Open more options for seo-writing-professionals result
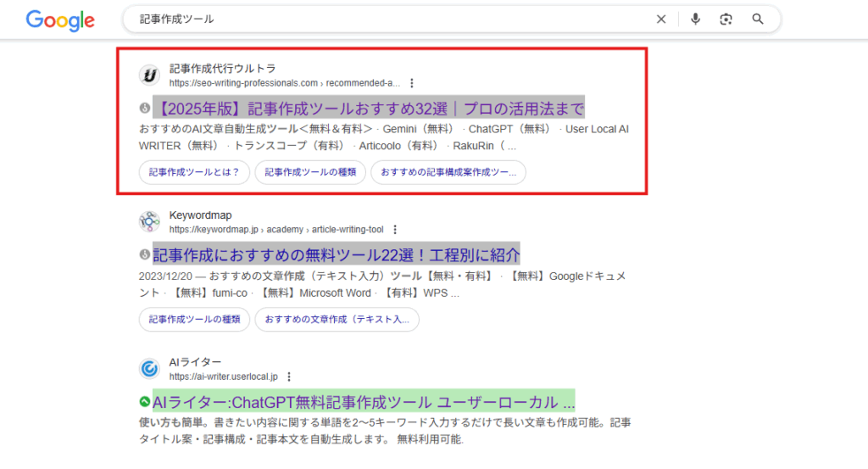 [412, 83]
